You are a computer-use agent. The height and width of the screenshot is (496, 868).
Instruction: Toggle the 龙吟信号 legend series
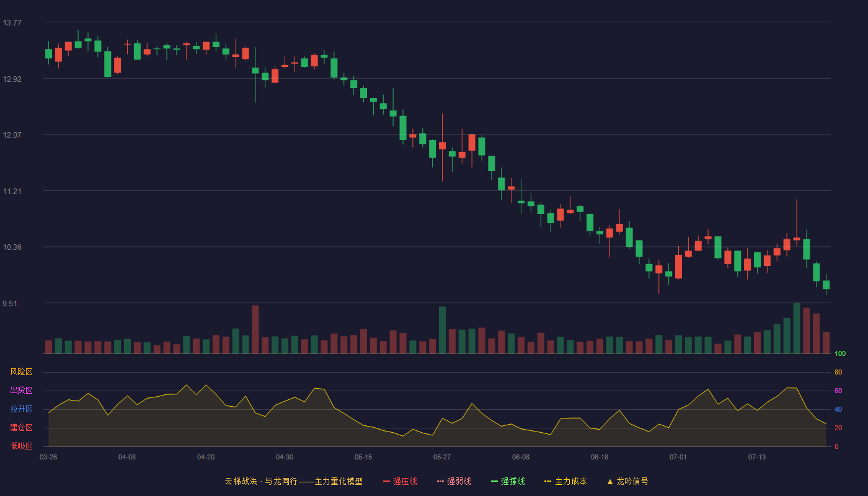point(627,481)
